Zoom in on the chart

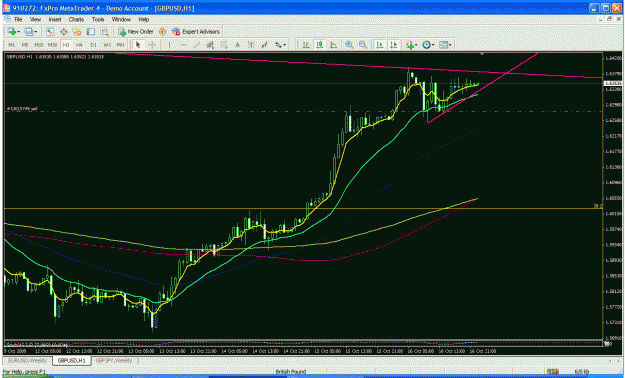[x=349, y=45]
